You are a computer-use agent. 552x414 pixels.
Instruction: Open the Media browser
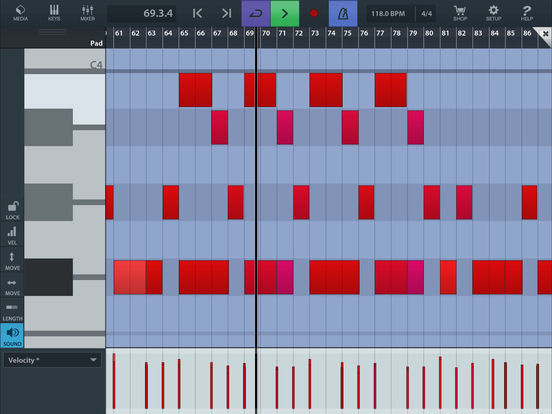[20, 13]
